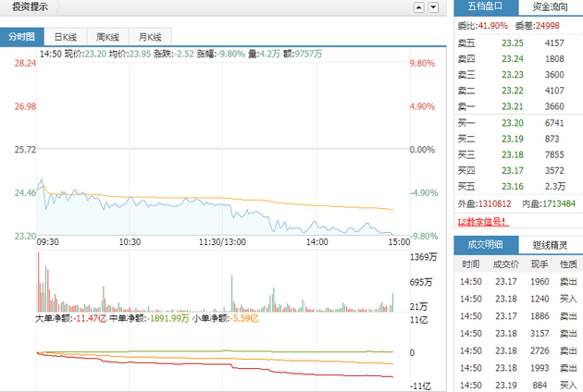Open the 投资提示 panel header
The width and height of the screenshot is (583, 392).
[x=30, y=6]
